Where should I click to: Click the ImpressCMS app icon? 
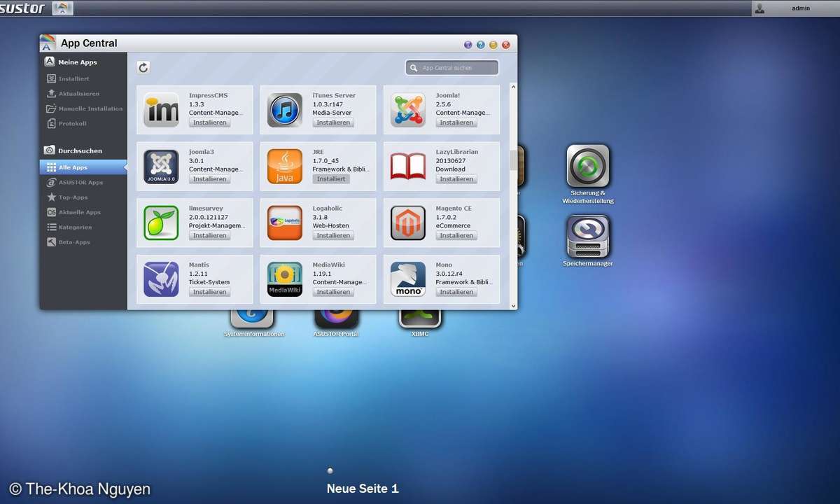pos(161,110)
